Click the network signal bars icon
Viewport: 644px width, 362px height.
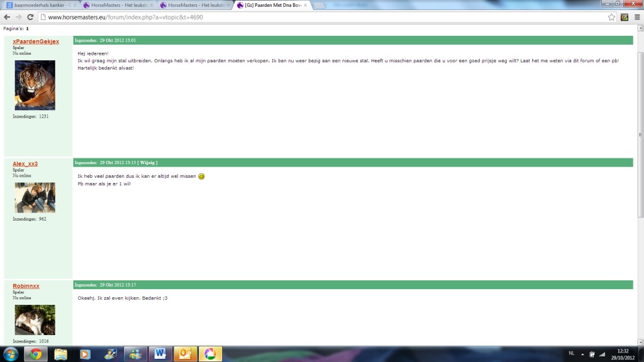coord(602,354)
